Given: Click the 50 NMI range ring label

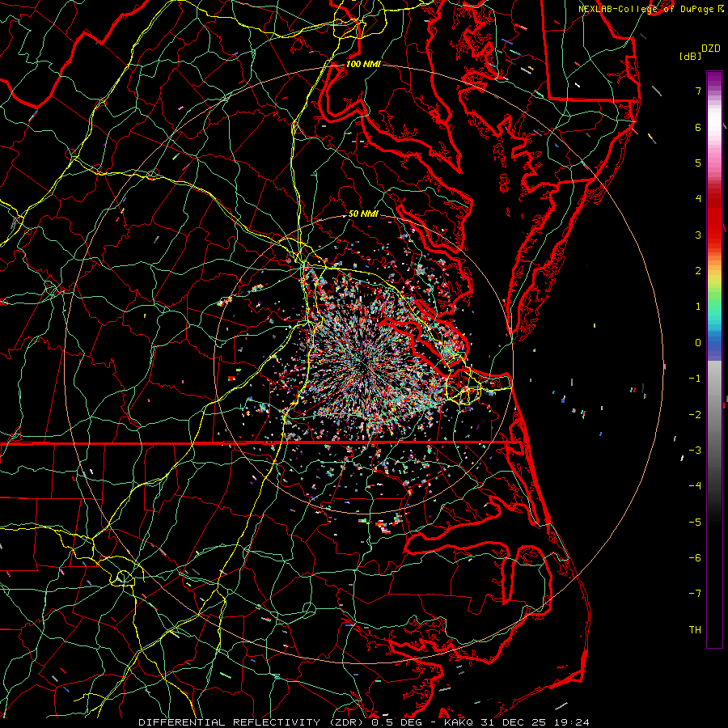Looking at the screenshot, I should pos(363,214).
